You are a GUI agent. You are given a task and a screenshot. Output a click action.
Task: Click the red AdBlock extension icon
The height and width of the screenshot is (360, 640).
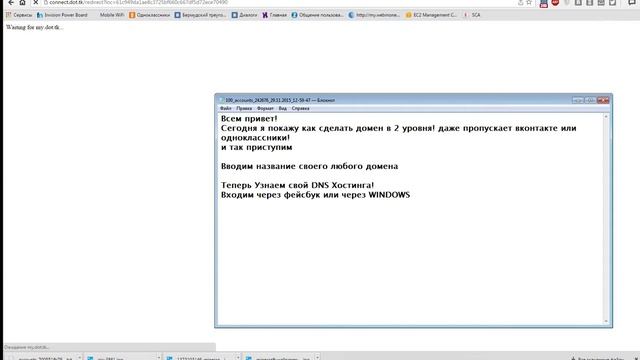tap(555, 2)
